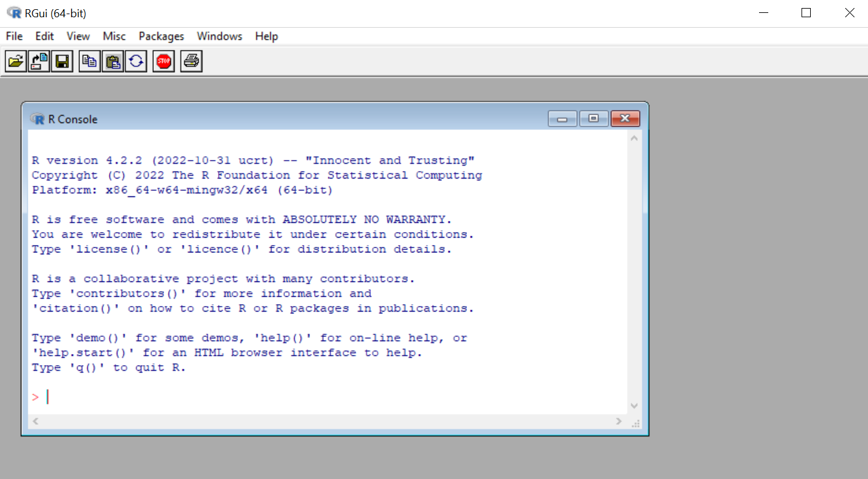The height and width of the screenshot is (479, 868).
Task: Click 'R is a collaborative project' line
Action: pos(223,279)
